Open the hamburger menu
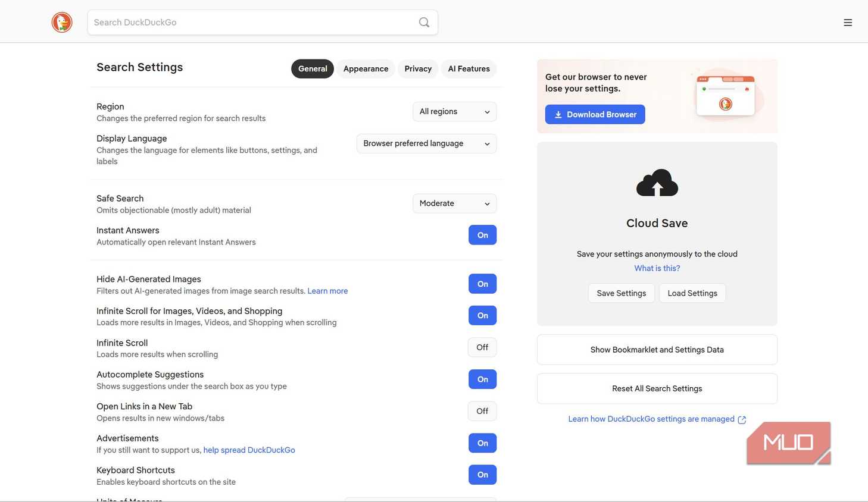 click(848, 23)
